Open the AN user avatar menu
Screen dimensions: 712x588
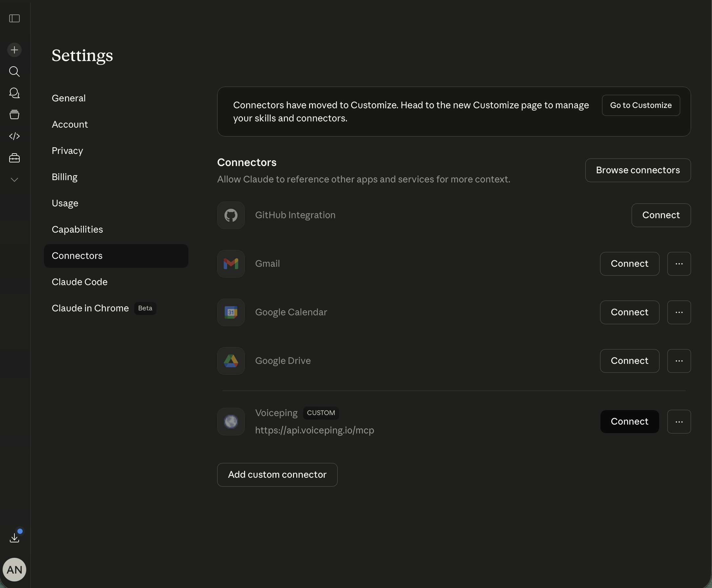[14, 570]
